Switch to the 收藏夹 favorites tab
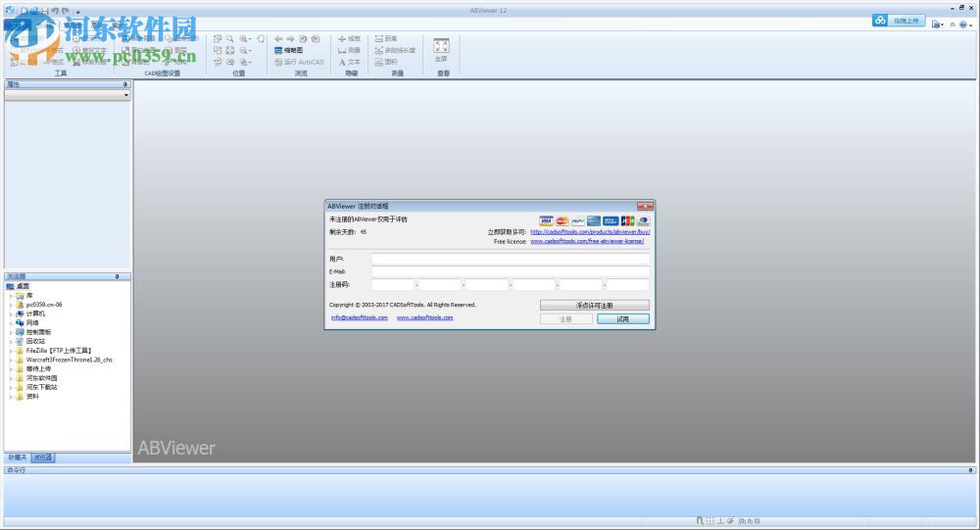 click(18, 458)
